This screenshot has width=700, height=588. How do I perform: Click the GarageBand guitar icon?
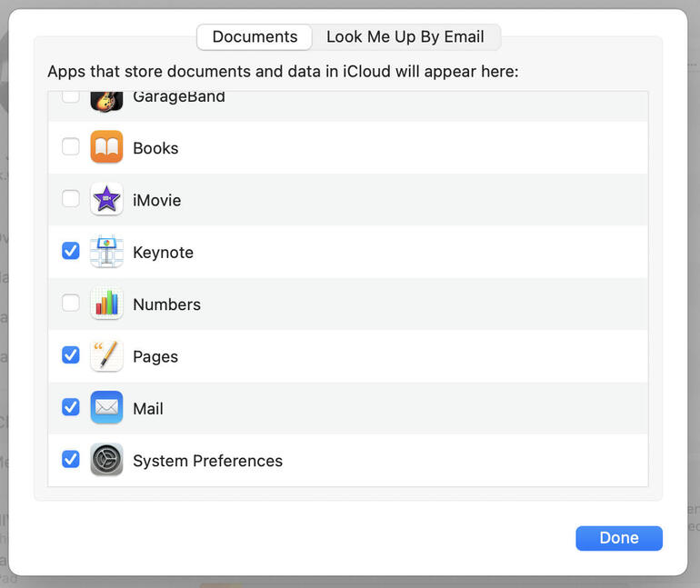[106, 101]
